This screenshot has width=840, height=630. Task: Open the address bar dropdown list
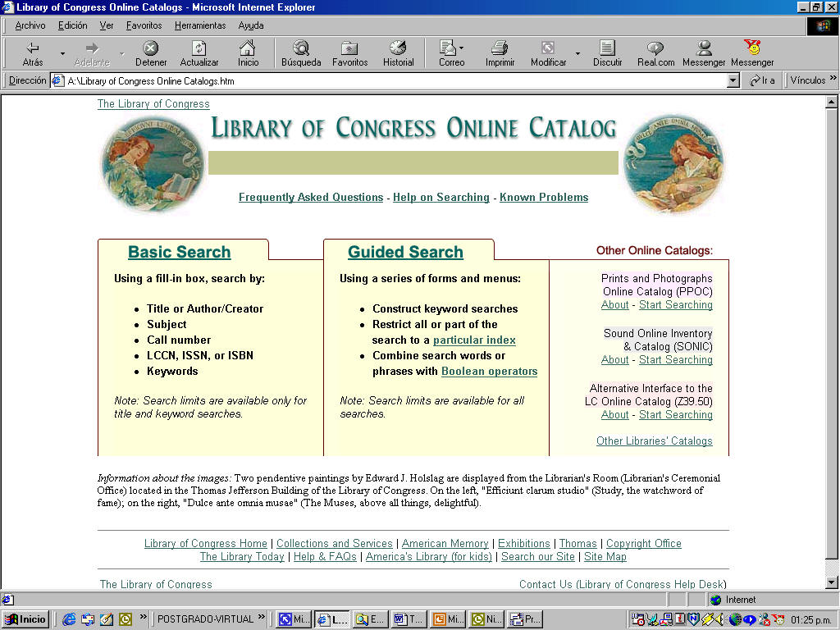[733, 81]
